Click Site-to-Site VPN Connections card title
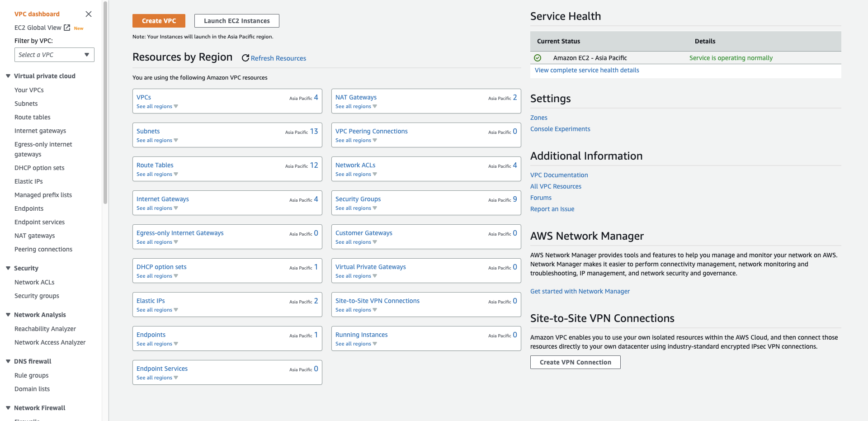The height and width of the screenshot is (421, 868). tap(377, 301)
